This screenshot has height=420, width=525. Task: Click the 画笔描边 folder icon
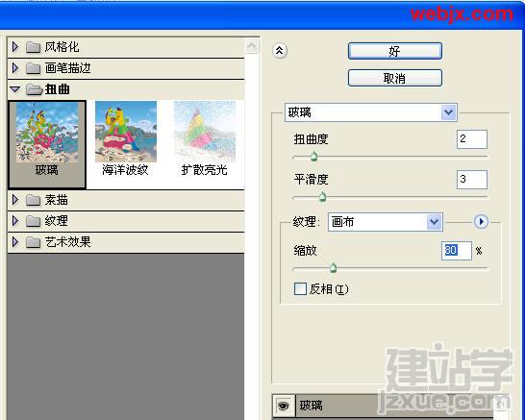(33, 68)
